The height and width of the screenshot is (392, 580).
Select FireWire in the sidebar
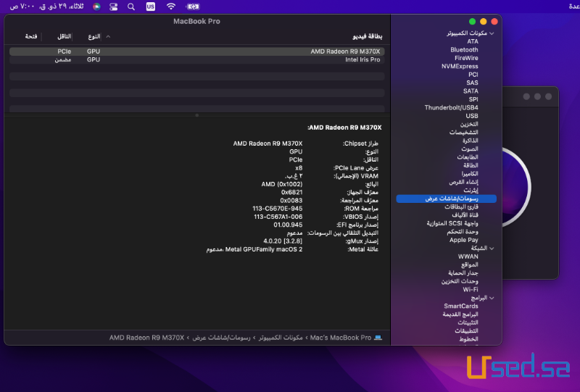pos(466,58)
